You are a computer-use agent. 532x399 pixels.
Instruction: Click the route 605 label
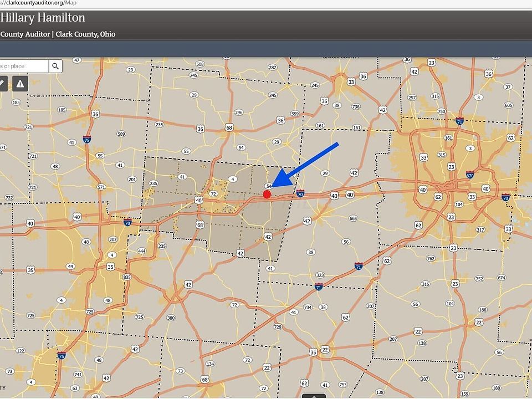(x=509, y=105)
